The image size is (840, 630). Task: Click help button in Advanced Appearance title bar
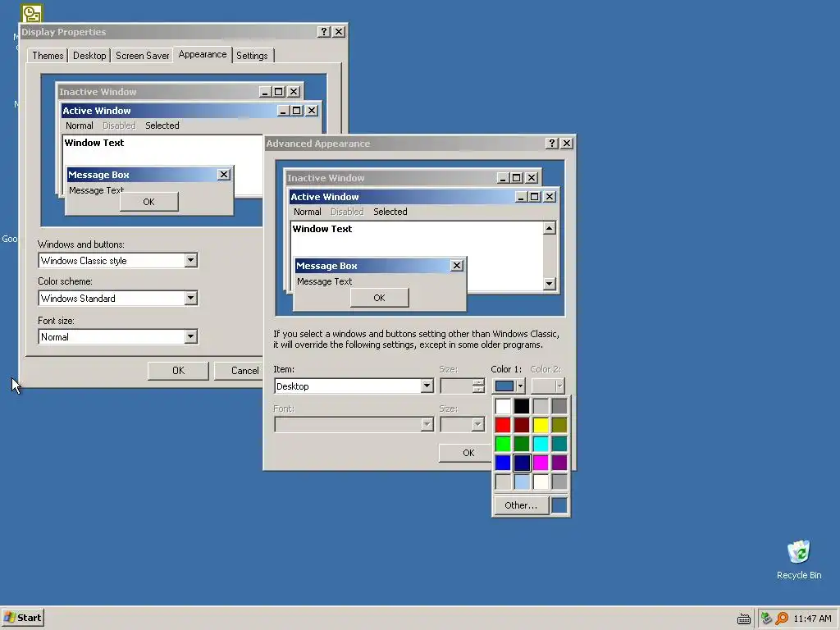pos(551,143)
